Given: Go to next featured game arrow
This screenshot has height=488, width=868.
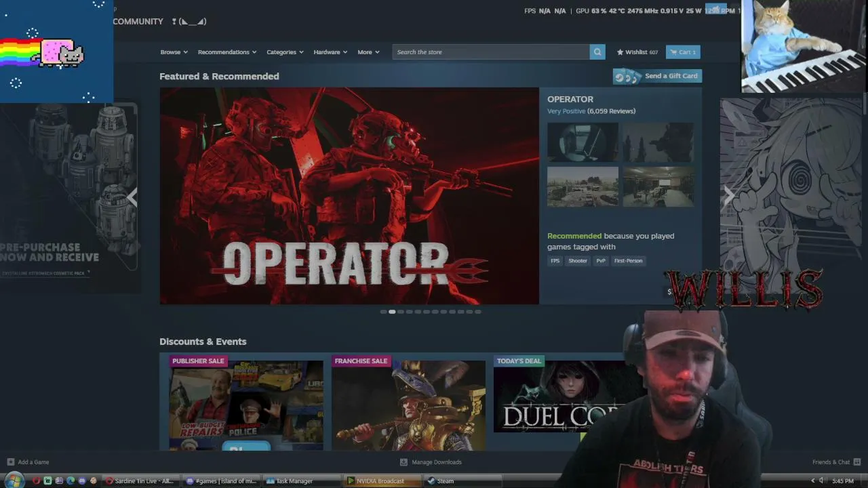Looking at the screenshot, I should point(728,196).
